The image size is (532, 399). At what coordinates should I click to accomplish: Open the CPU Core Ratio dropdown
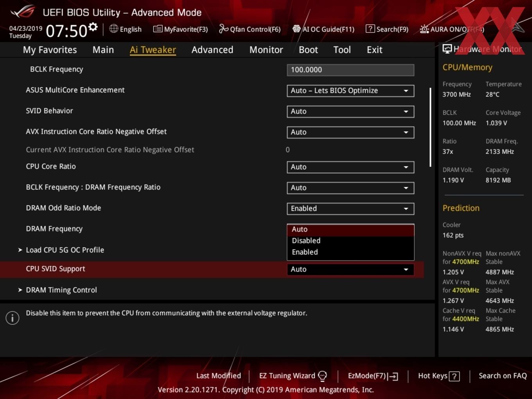[x=350, y=167]
